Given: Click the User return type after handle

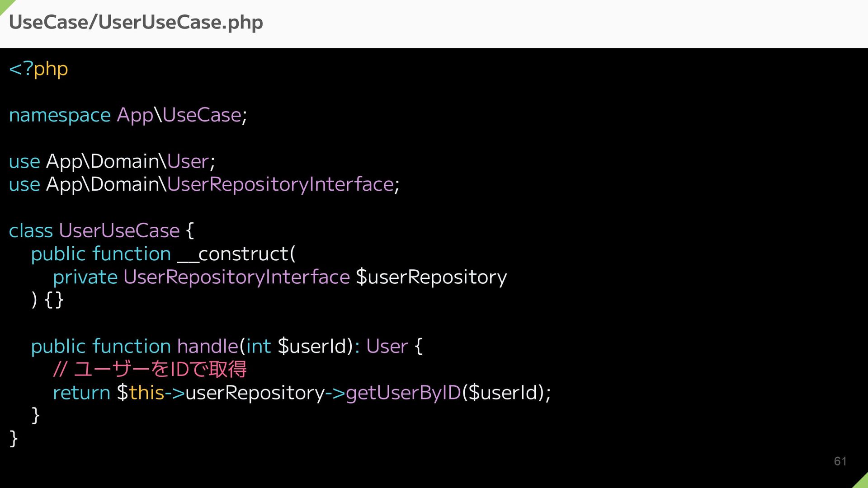Looking at the screenshot, I should [387, 347].
